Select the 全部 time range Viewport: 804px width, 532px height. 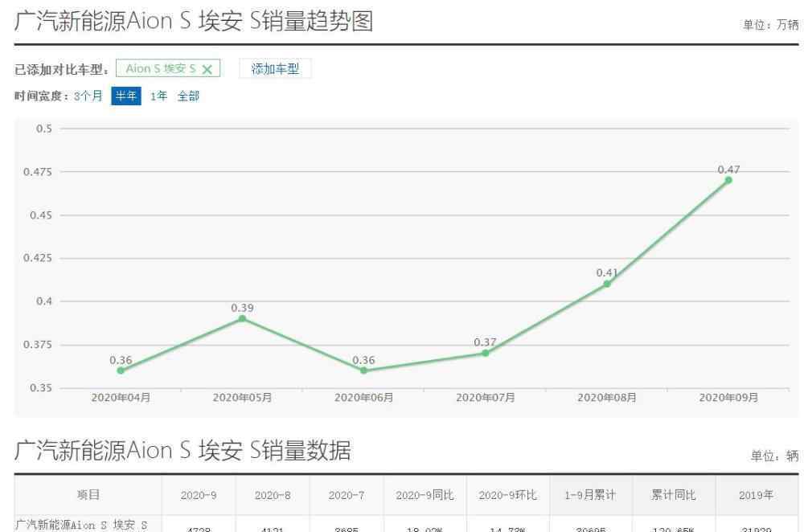(x=188, y=96)
